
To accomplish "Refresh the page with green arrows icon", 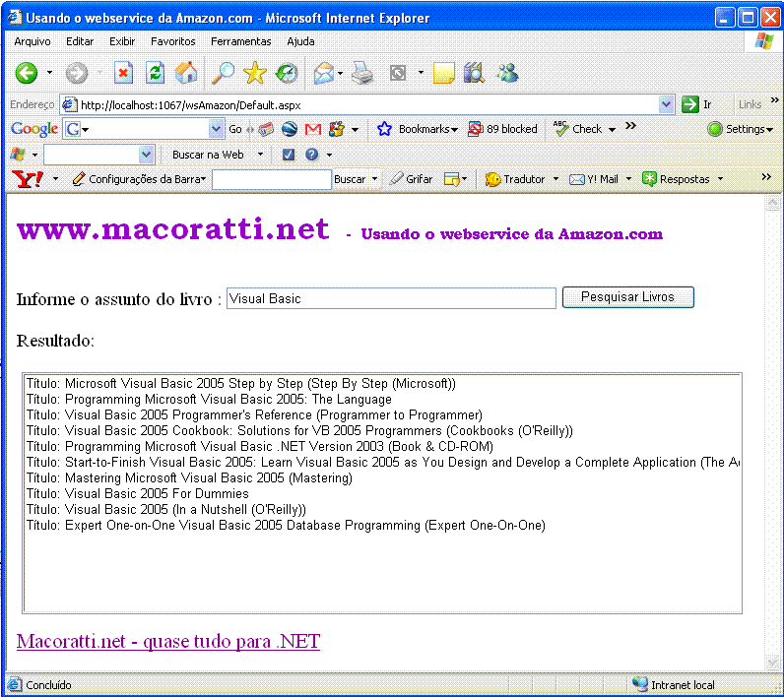I will (155, 74).
